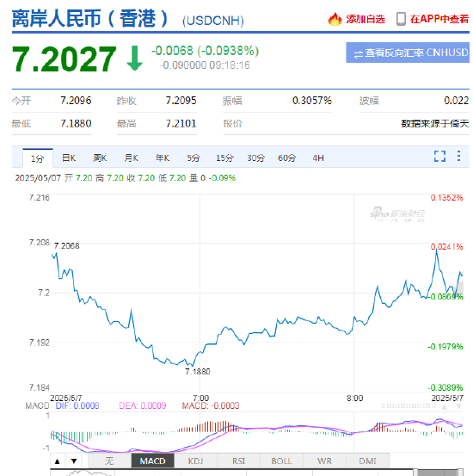Click the phone icon beside 在APP中查看
The width and height of the screenshot is (473, 476).
coord(401,19)
